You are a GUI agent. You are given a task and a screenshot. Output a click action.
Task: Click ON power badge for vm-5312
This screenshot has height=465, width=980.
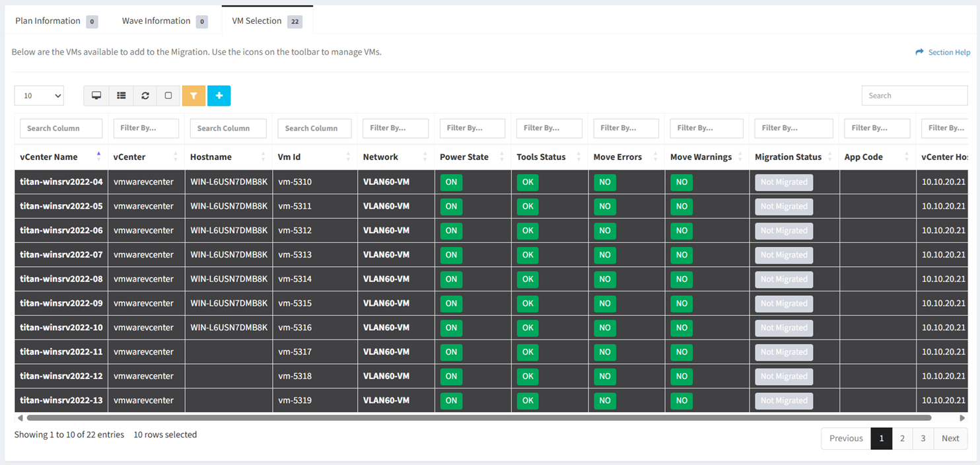click(x=451, y=231)
